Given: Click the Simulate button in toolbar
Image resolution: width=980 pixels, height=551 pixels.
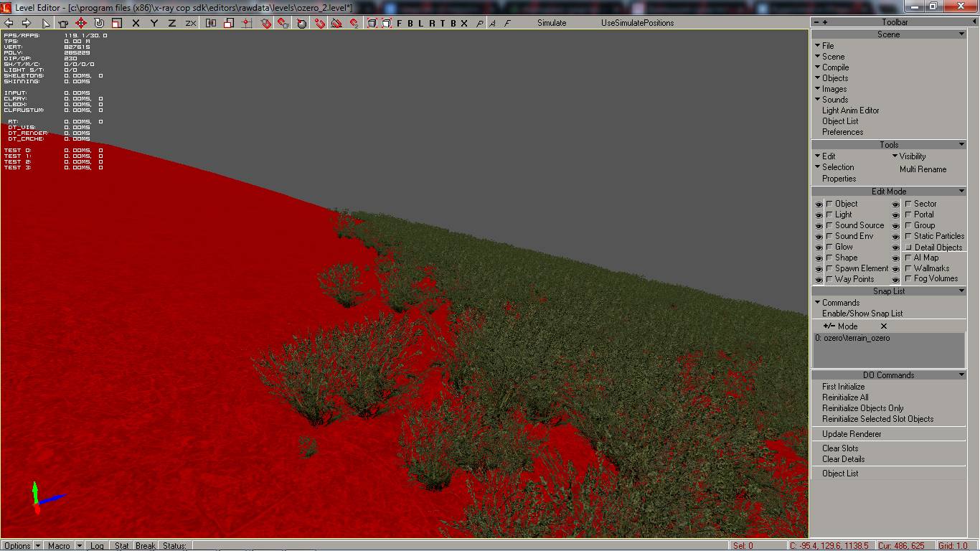Looking at the screenshot, I should pyautogui.click(x=552, y=23).
